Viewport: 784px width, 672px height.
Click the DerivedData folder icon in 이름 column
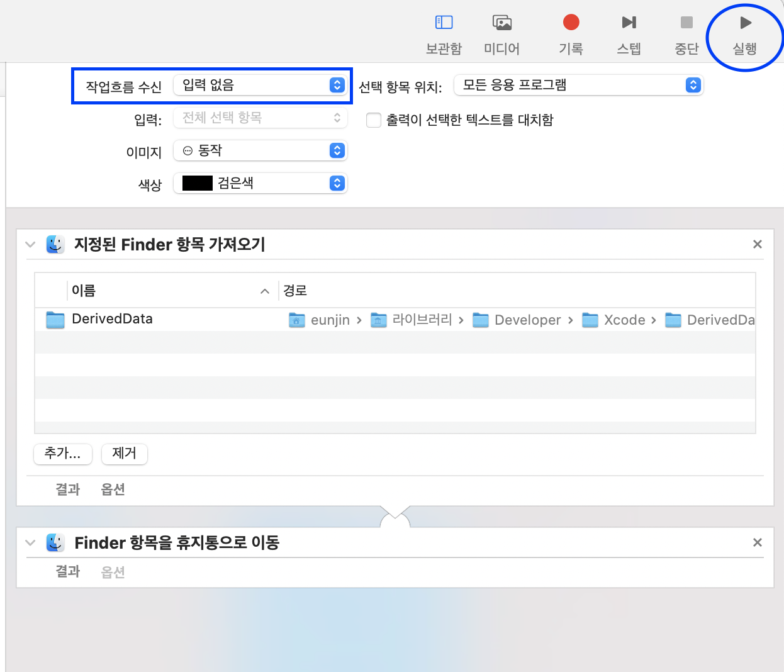(x=55, y=320)
